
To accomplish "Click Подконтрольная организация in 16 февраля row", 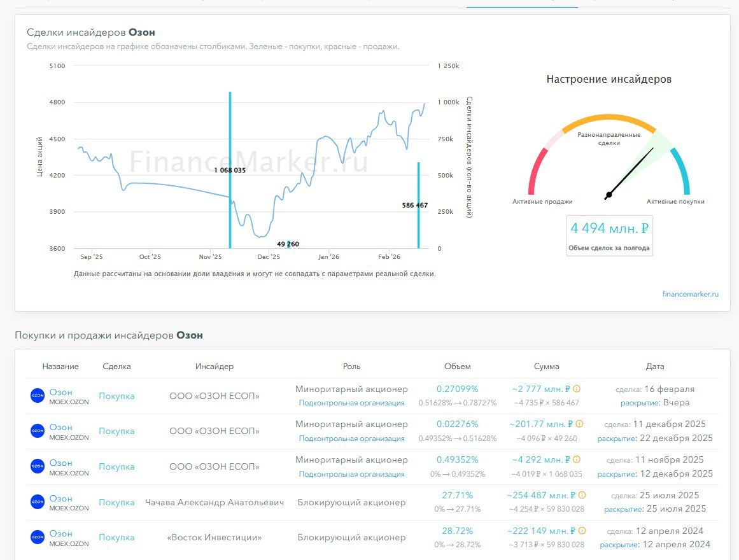I will (x=351, y=403).
